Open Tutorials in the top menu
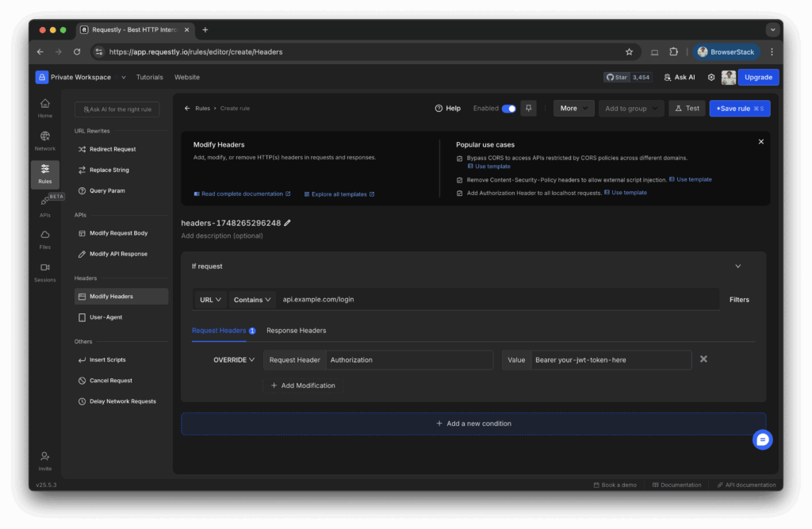 (x=149, y=77)
